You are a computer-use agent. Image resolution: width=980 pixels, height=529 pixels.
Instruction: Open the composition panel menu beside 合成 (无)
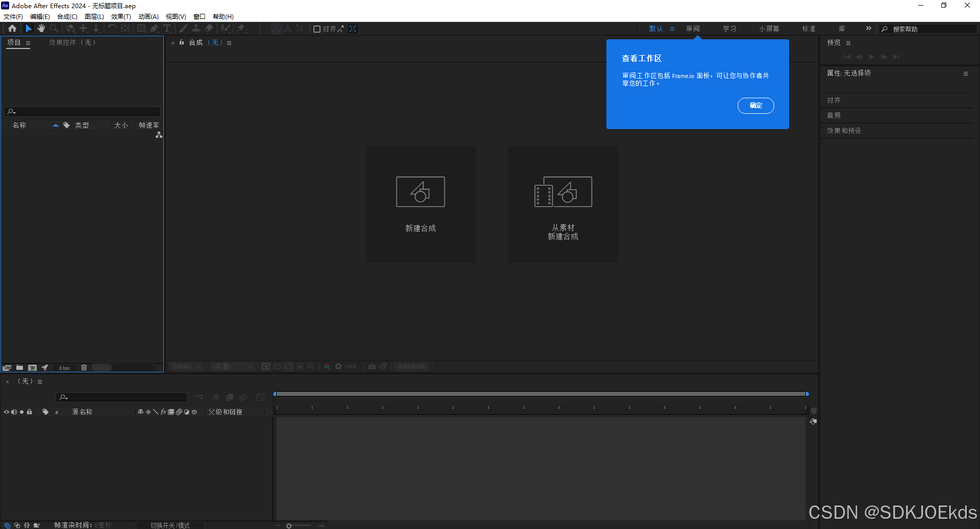pyautogui.click(x=229, y=43)
